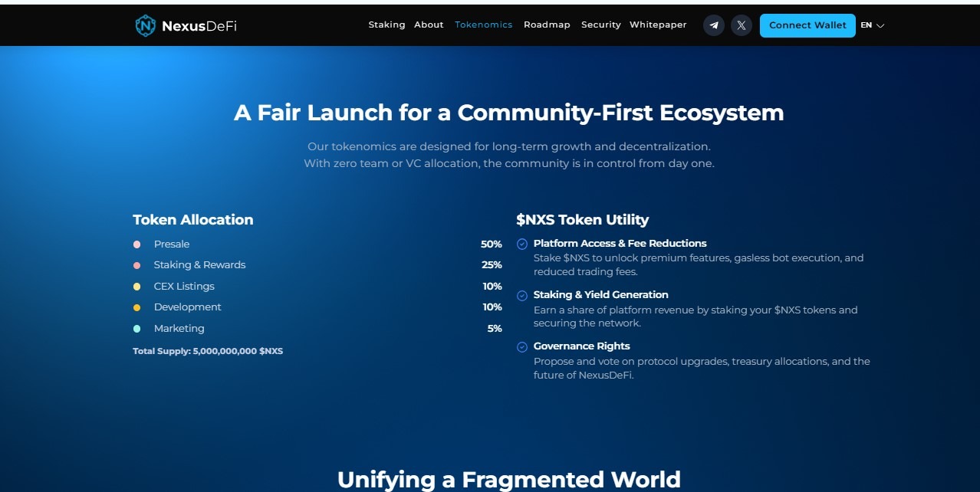The image size is (980, 492).
Task: Click the teal dot beside Marketing allocation
Action: pos(138,328)
